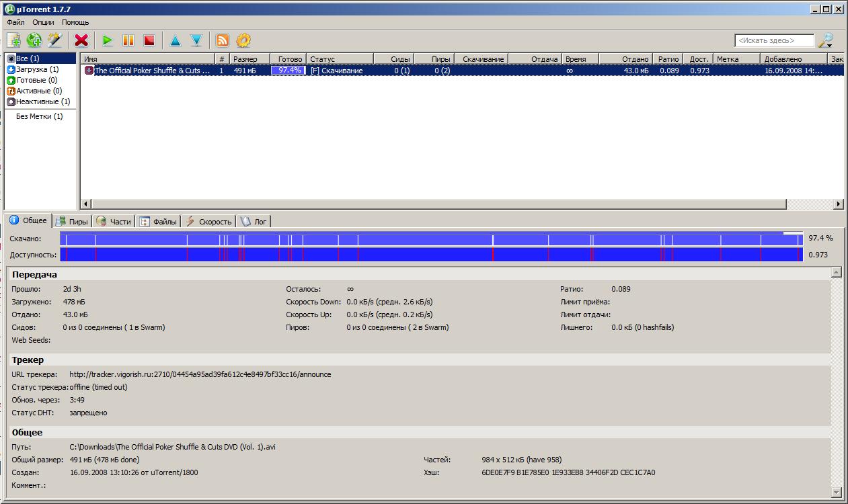848x504 pixels.
Task: Click the Add Torrent toolbar icon
Action: [13, 40]
